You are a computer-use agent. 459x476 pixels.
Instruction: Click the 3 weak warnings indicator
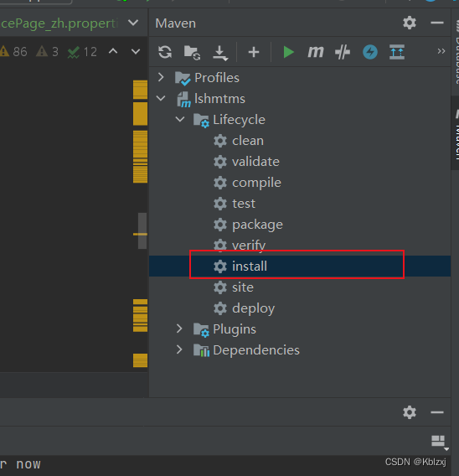pos(48,52)
